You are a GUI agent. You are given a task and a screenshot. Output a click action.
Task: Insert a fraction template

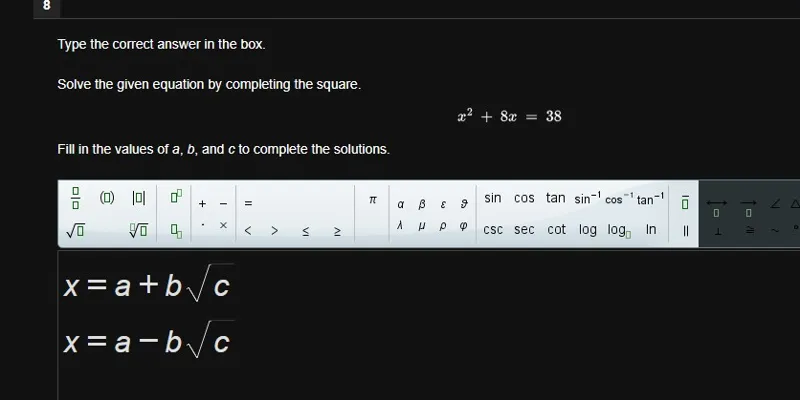click(x=76, y=198)
